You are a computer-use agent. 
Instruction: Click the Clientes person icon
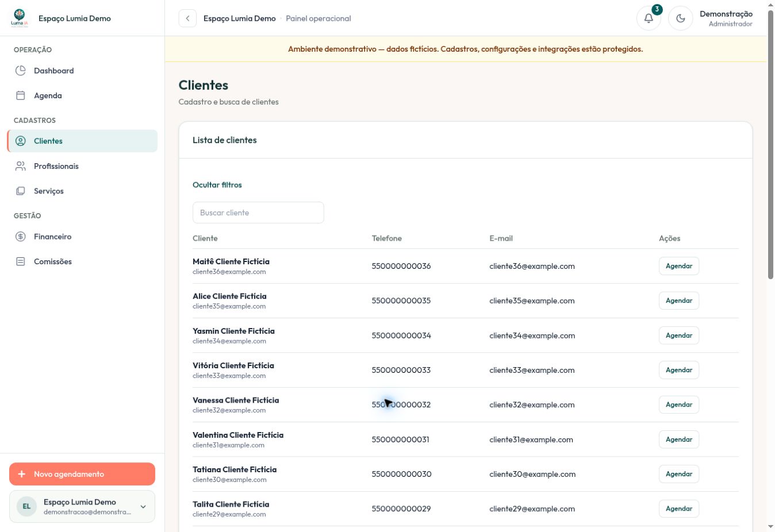21,141
